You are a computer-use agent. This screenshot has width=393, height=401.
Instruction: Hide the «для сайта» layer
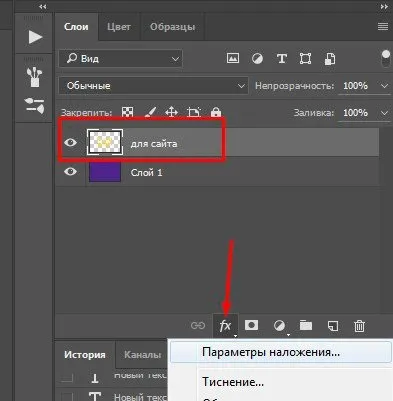click(x=70, y=143)
